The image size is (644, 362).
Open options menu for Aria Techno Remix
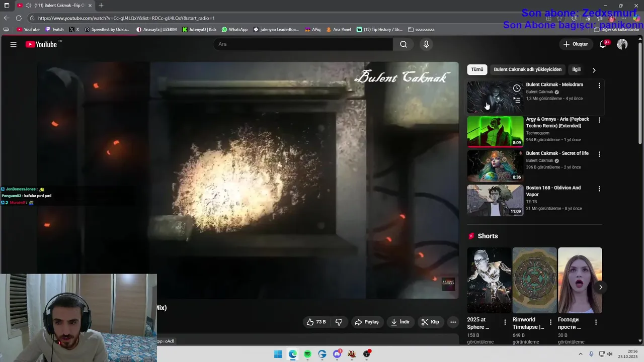click(x=599, y=120)
